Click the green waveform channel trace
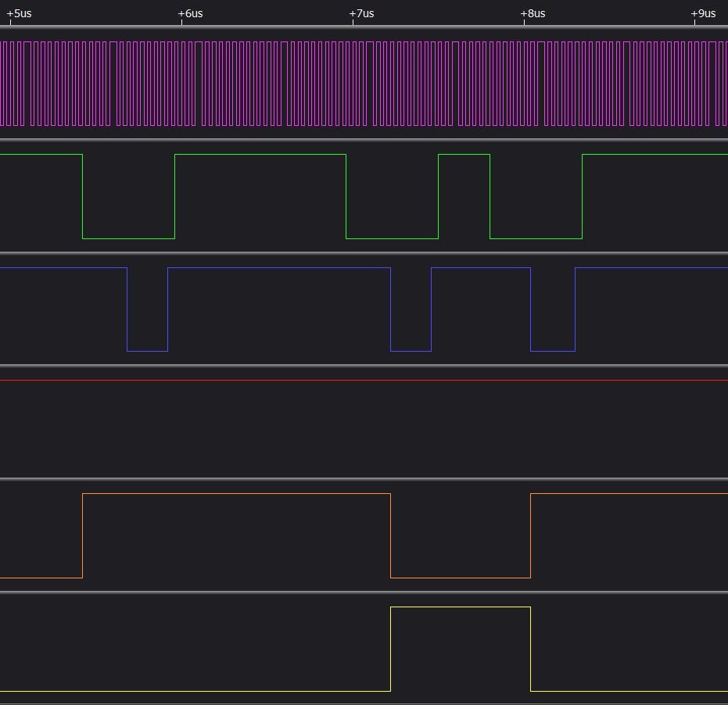Screen dimensions: 728x705 pyautogui.click(x=364, y=196)
